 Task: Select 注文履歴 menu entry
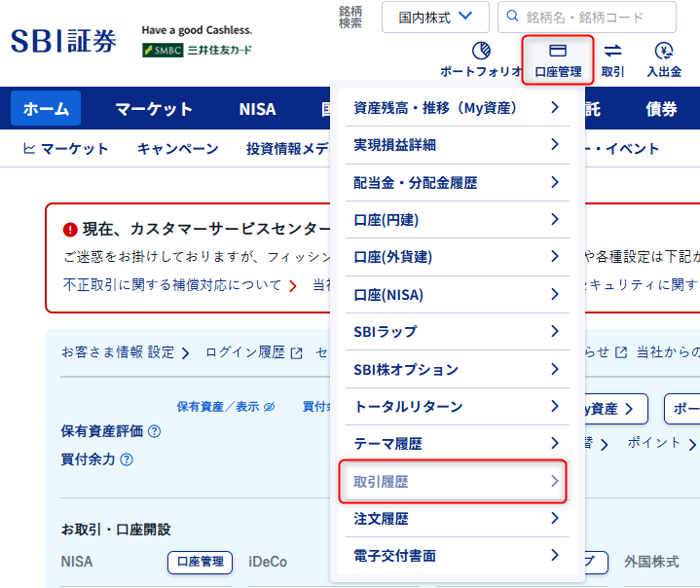(458, 519)
